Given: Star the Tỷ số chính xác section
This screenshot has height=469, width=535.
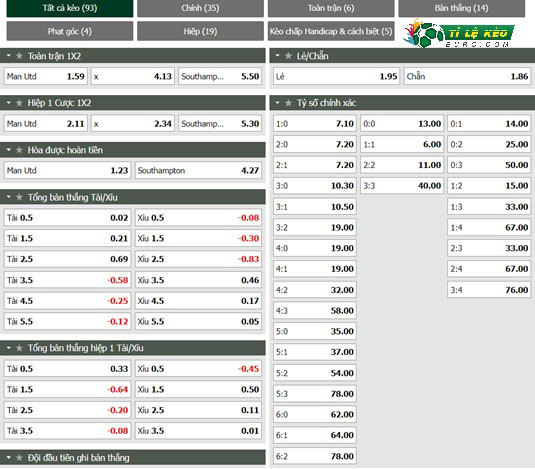Looking at the screenshot, I should pos(288,103).
